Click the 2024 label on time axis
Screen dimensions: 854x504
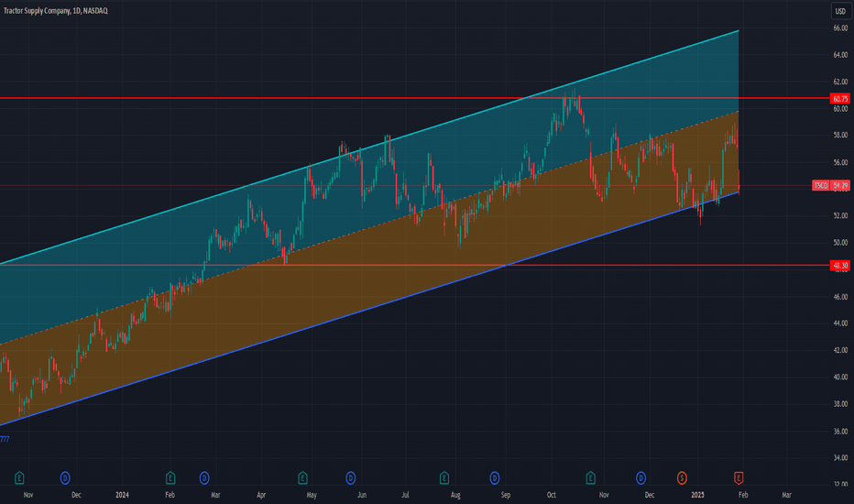(x=122, y=495)
